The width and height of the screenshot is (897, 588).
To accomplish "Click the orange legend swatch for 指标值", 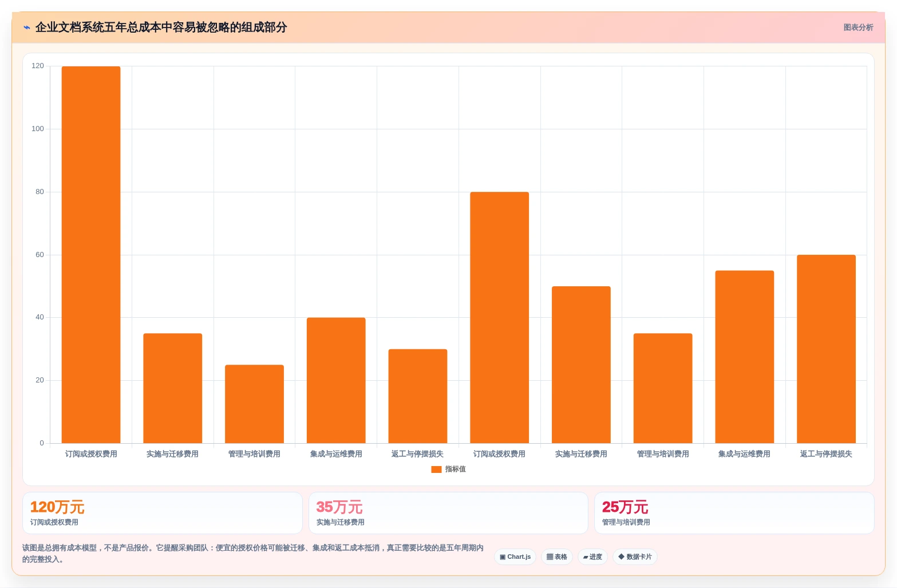I will pos(436,469).
